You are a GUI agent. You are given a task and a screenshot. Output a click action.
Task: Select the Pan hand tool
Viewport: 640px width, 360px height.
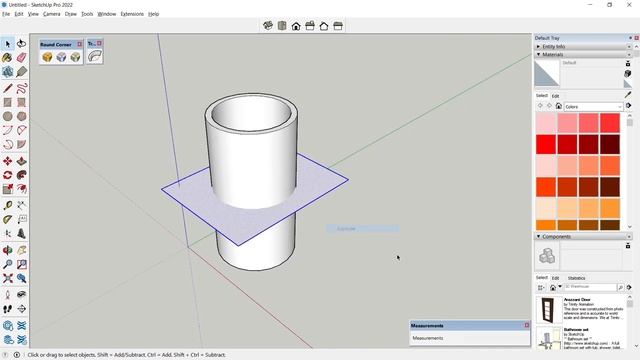pyautogui.click(x=22, y=250)
